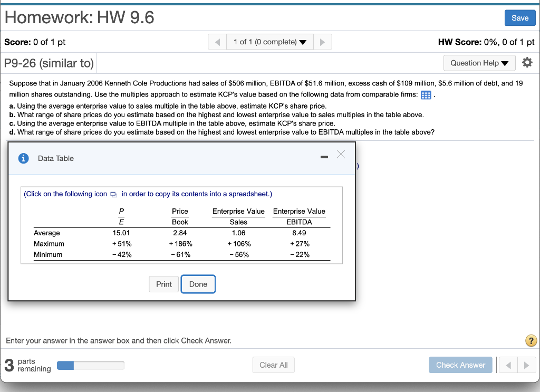
Task: Click the Maximum +186% cell
Action: pyautogui.click(x=180, y=244)
